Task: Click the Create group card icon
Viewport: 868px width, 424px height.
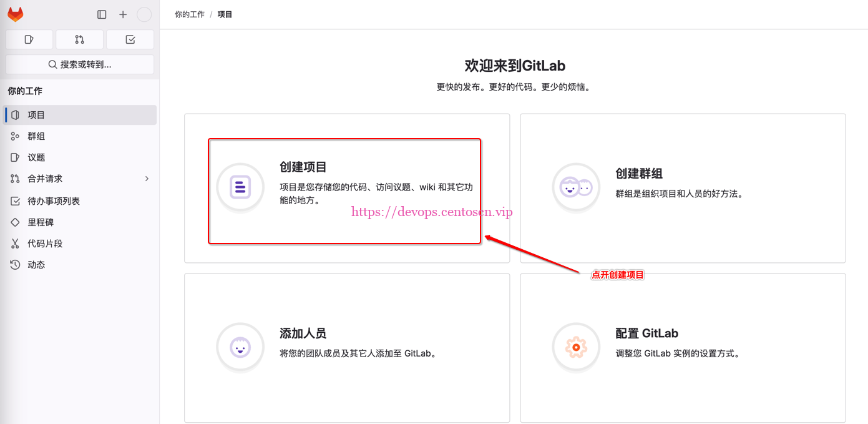Action: [575, 187]
